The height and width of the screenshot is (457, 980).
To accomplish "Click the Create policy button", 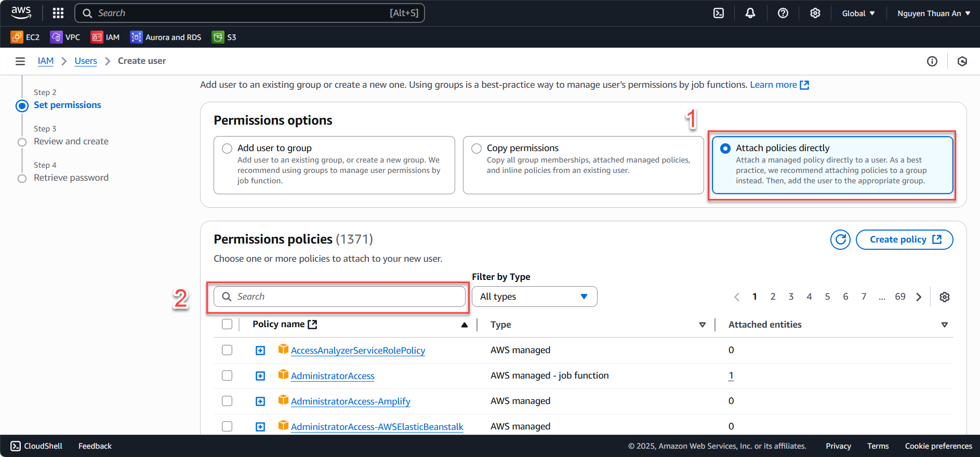I will (904, 239).
